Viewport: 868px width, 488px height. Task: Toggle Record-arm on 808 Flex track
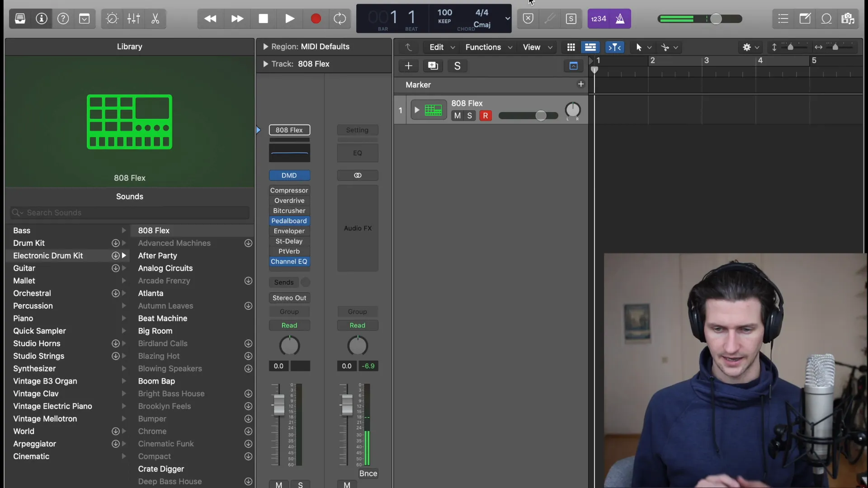pos(485,116)
